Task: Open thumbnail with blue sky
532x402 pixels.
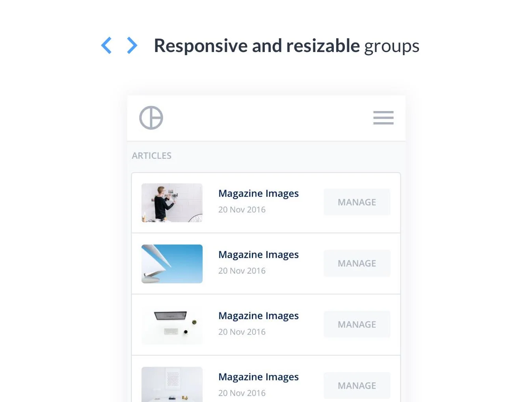Action: point(172,264)
